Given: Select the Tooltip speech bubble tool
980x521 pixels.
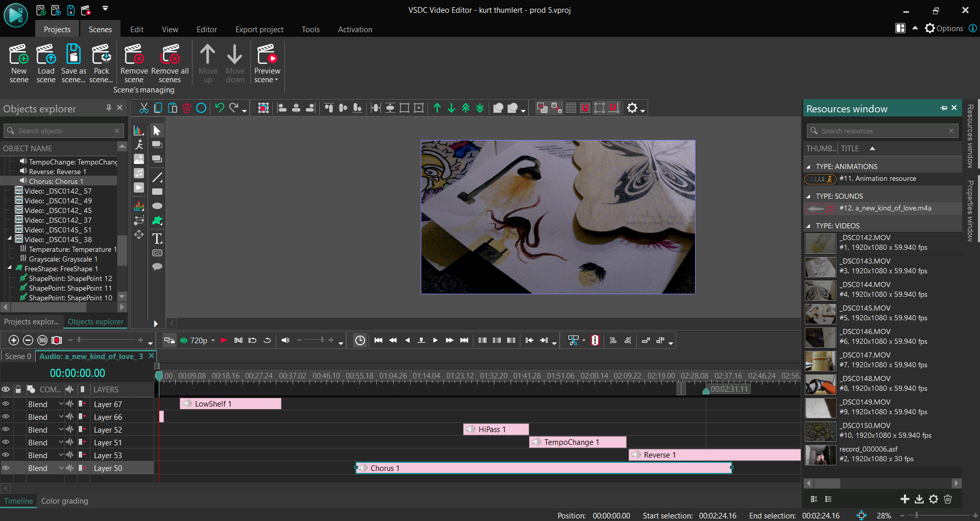Looking at the screenshot, I should click(x=157, y=267).
